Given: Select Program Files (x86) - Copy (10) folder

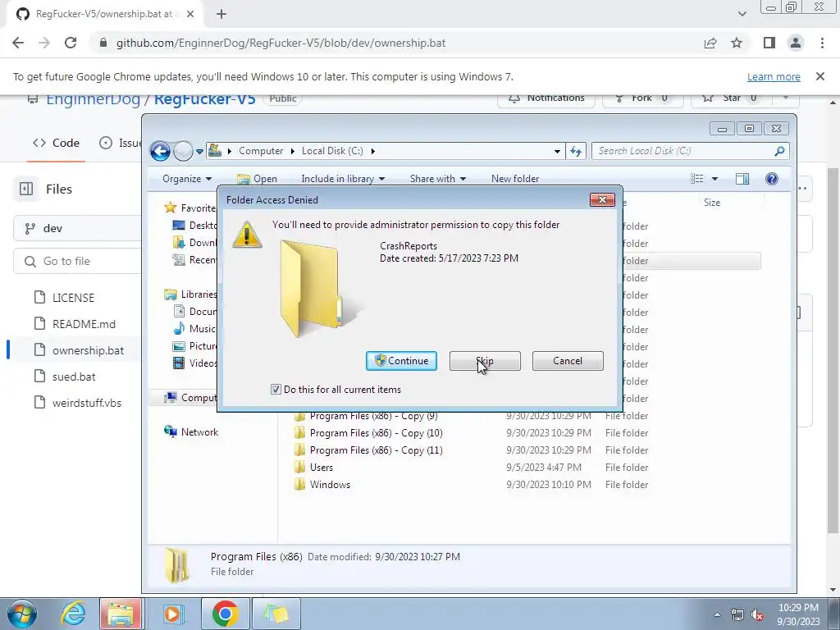Looking at the screenshot, I should point(369,433).
